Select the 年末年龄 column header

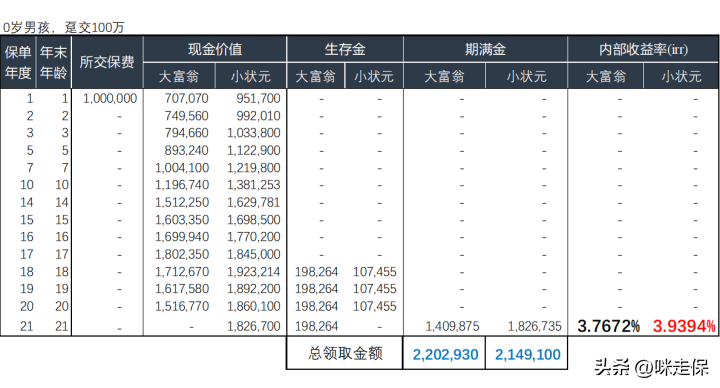pos(54,62)
